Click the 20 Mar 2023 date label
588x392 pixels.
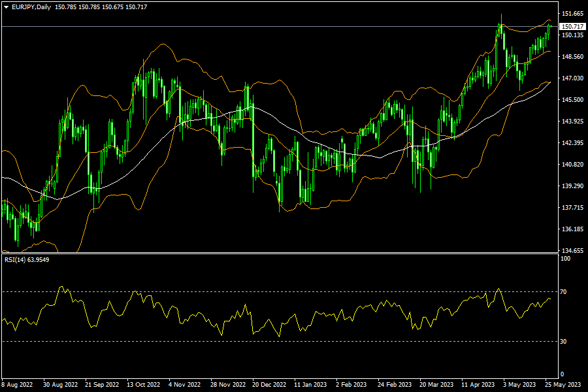pos(436,385)
